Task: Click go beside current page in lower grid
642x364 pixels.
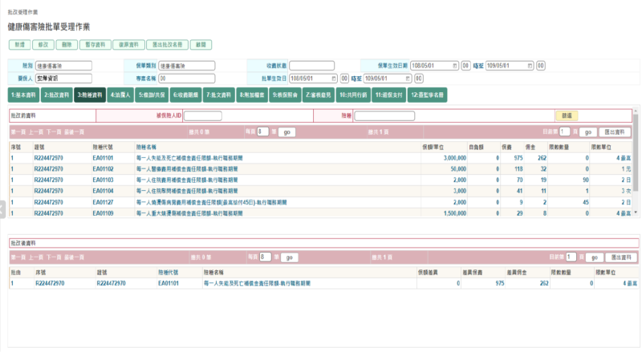Action: click(595, 257)
